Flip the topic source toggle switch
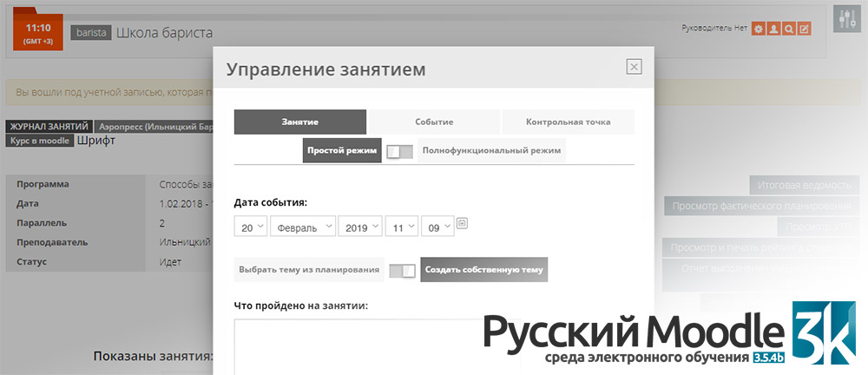Image resolution: width=868 pixels, height=375 pixels. 403,270
